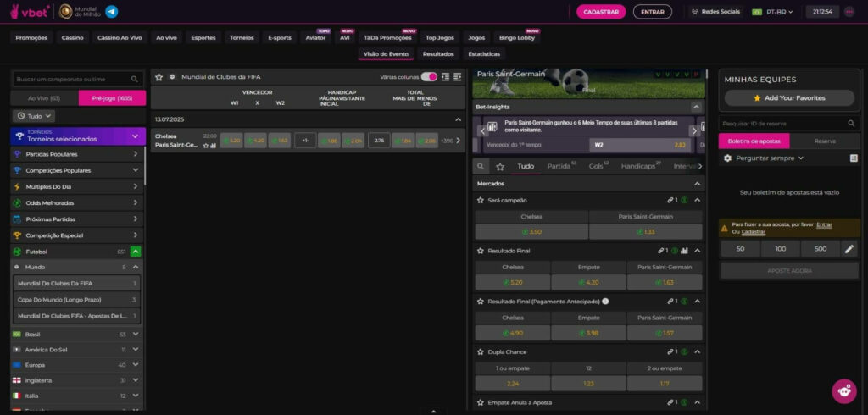868x415 pixels.
Task: Click the Cadastrar link in bet slip warning
Action: [754, 232]
